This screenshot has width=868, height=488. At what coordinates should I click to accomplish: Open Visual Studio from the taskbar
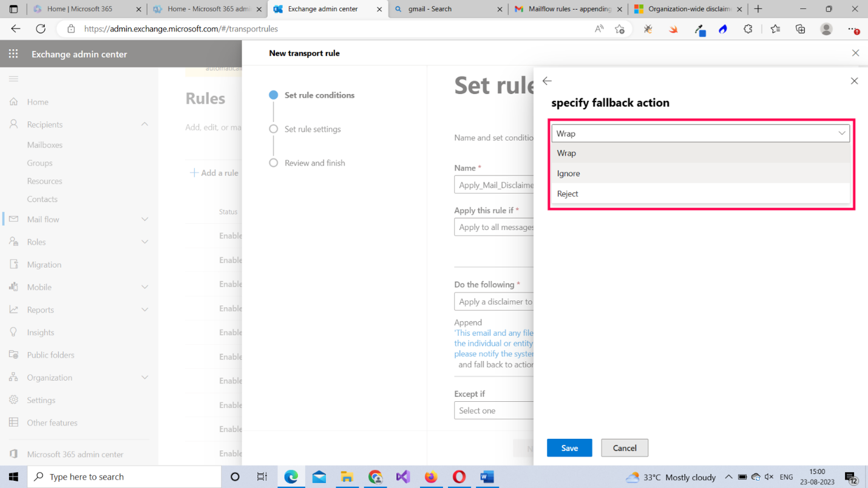click(x=402, y=477)
